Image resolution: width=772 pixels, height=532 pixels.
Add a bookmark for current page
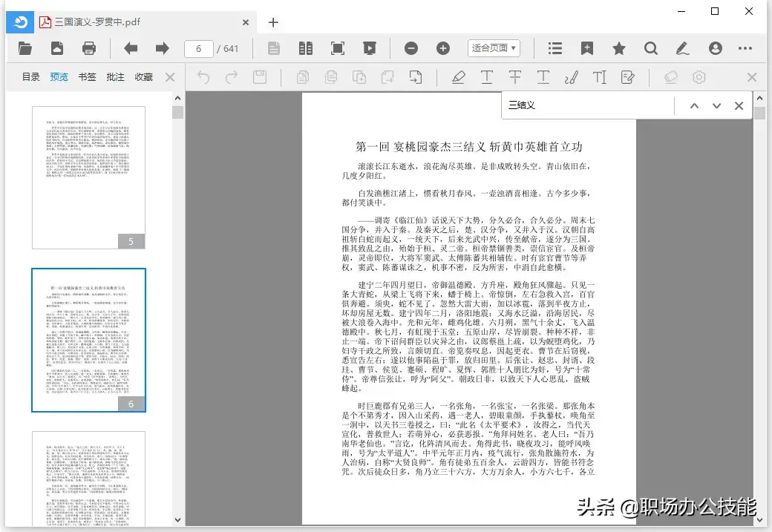click(587, 47)
